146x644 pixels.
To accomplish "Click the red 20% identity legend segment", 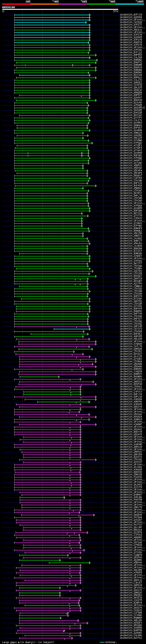I will (16, 4).
